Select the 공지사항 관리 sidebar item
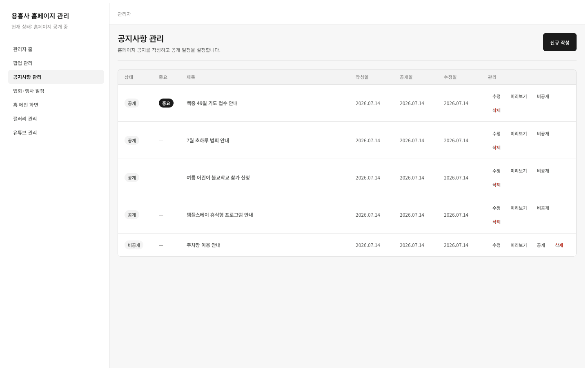Viewport: 588px width, 368px height. 56,77
